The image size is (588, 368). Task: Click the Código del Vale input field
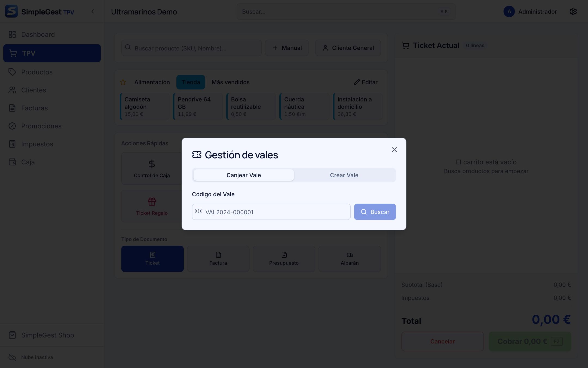pos(271,212)
